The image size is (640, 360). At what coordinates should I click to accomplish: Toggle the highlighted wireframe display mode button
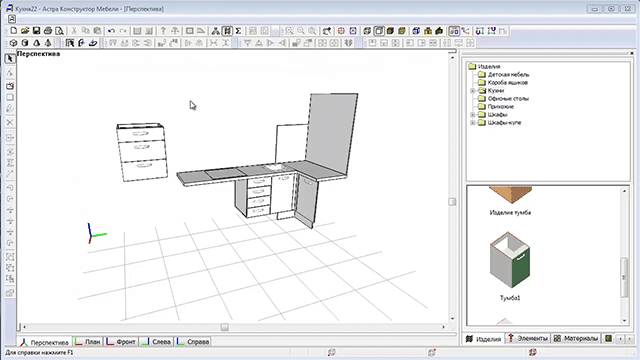pyautogui.click(x=379, y=31)
